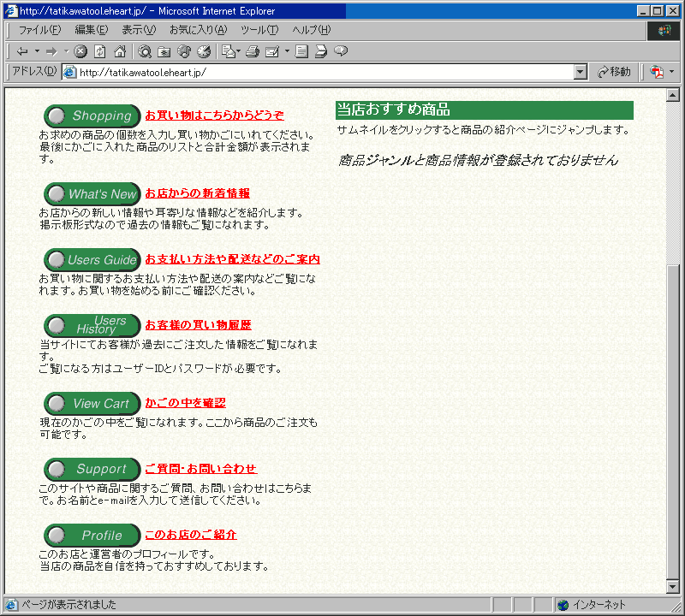
Task: Expand the Back button history dropdown
Action: [37, 51]
